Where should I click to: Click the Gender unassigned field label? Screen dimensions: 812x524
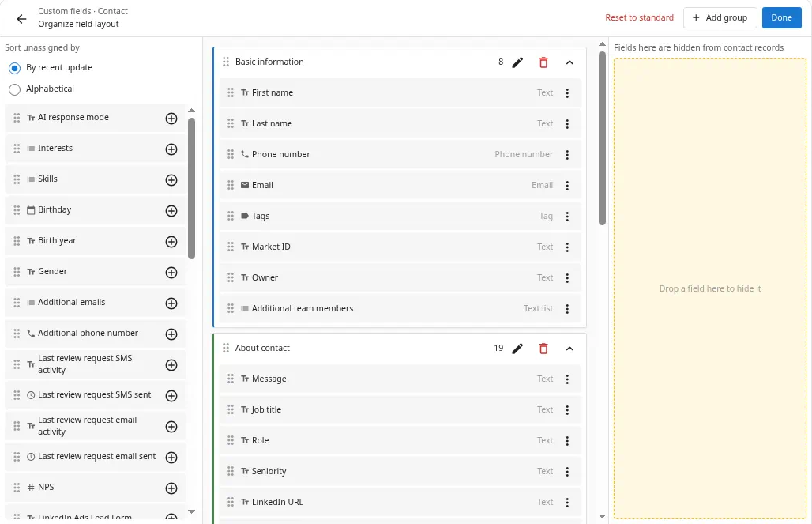(x=52, y=272)
